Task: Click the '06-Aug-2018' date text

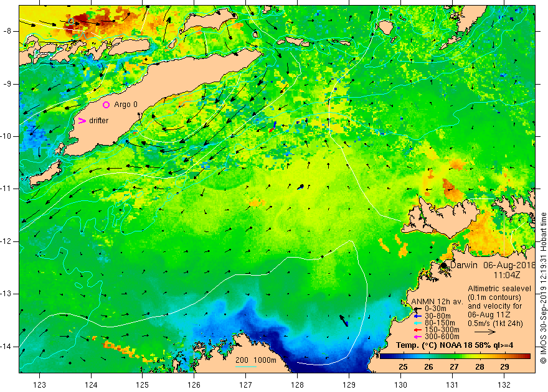Action: coord(509,265)
